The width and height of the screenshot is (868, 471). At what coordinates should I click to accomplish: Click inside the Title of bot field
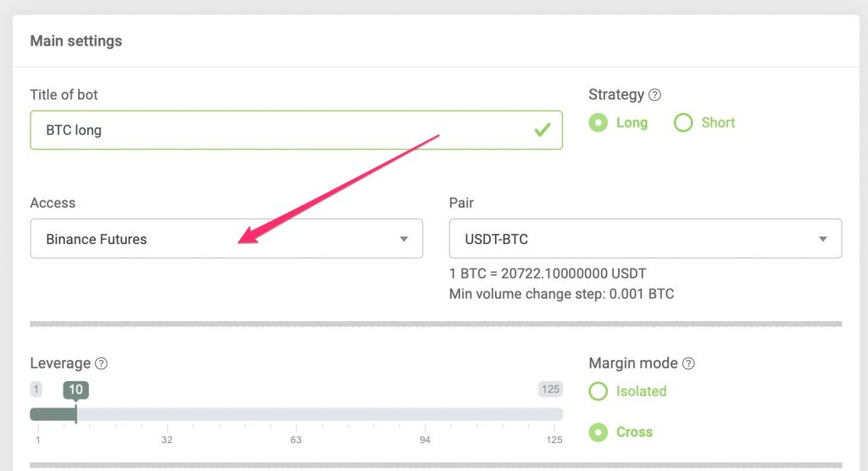tap(296, 130)
